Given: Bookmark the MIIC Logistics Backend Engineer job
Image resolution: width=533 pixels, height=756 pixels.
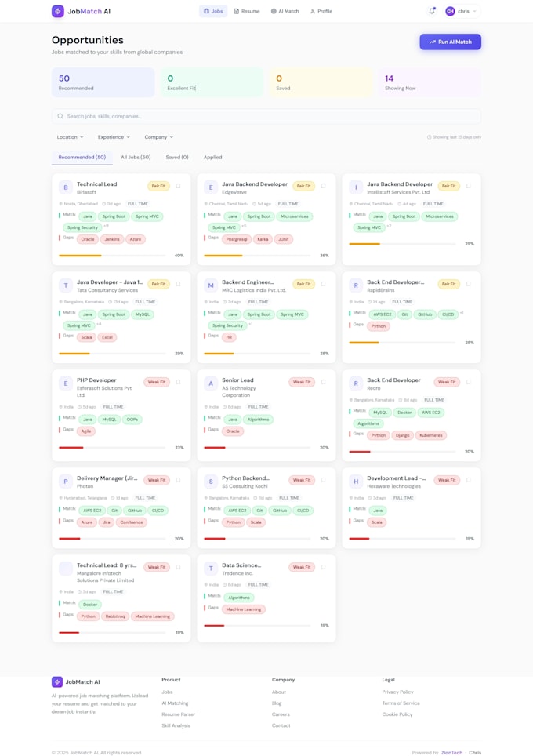Looking at the screenshot, I should pos(324,284).
